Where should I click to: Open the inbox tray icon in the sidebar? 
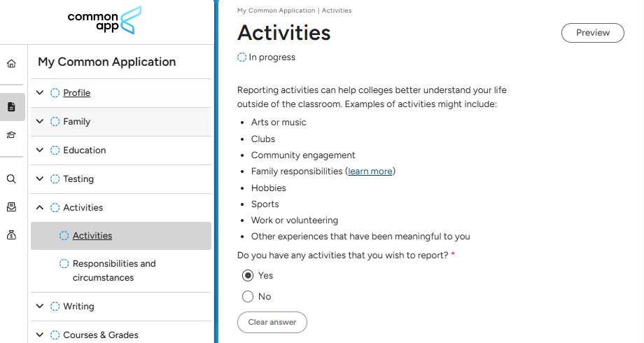(x=11, y=207)
